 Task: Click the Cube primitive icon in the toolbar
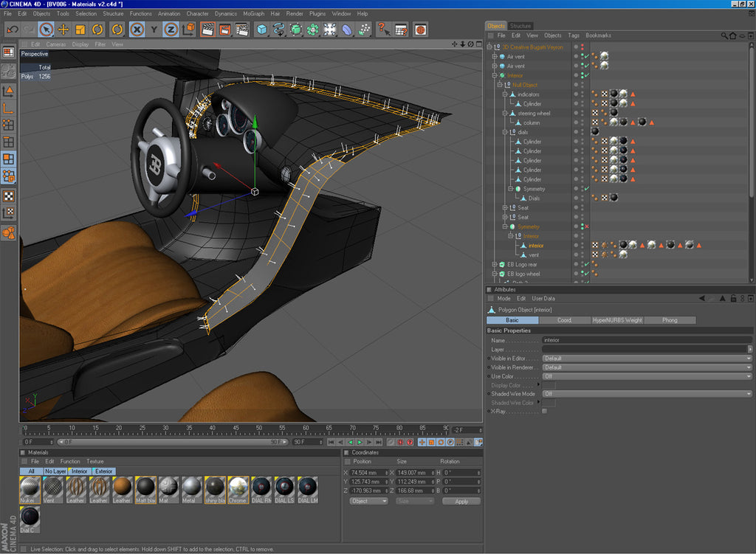tap(262, 30)
